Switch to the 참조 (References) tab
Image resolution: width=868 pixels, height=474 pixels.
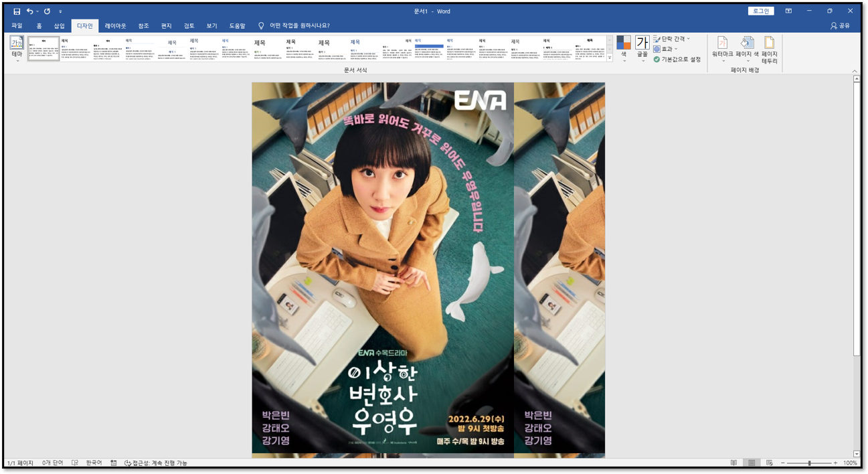[143, 26]
